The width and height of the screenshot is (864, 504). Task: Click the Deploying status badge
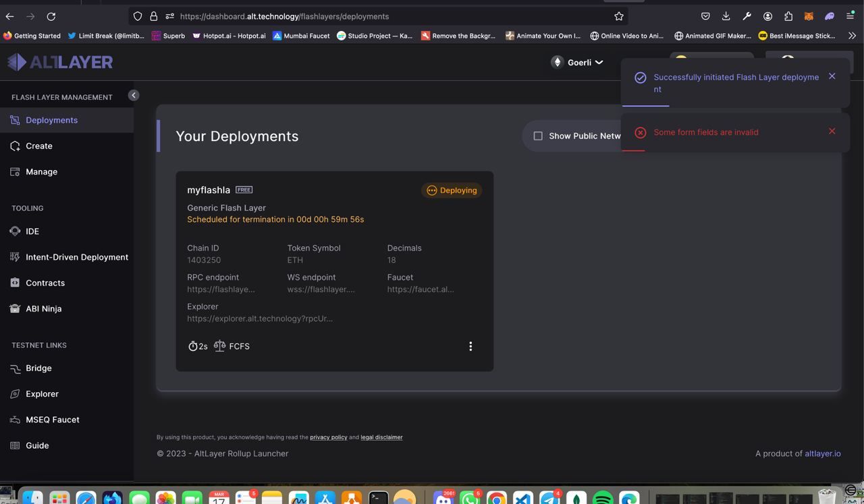click(452, 190)
